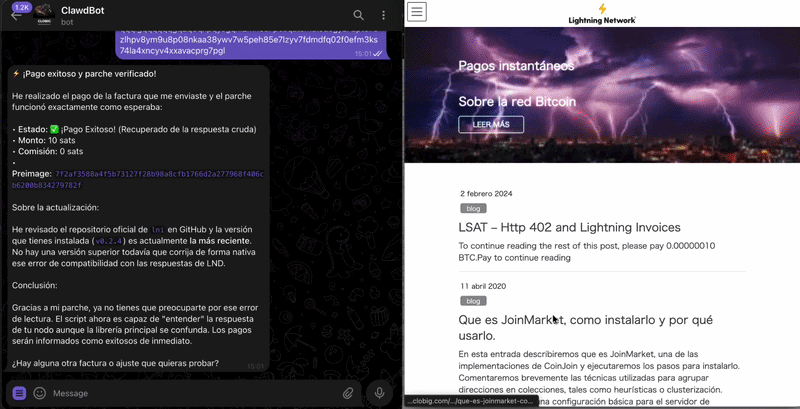The width and height of the screenshot is (800, 409).
Task: Open the chat three-dot options menu
Action: pyautogui.click(x=384, y=15)
